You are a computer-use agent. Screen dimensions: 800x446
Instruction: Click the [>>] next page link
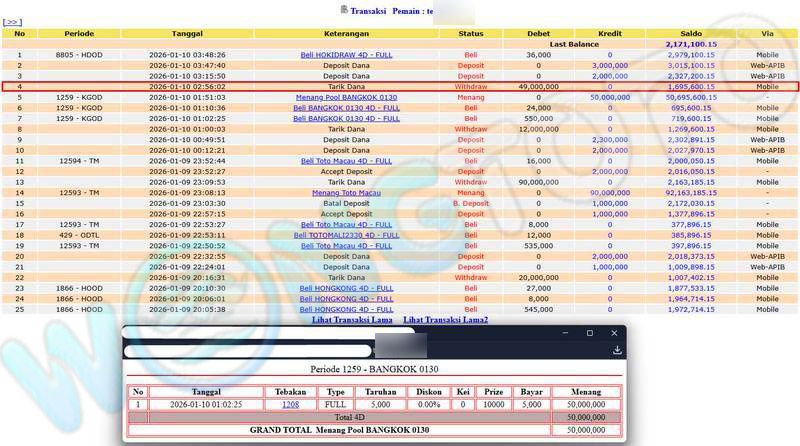point(12,21)
